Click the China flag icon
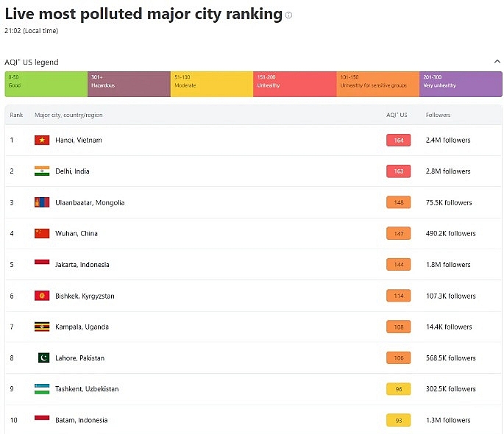 pos(42,233)
